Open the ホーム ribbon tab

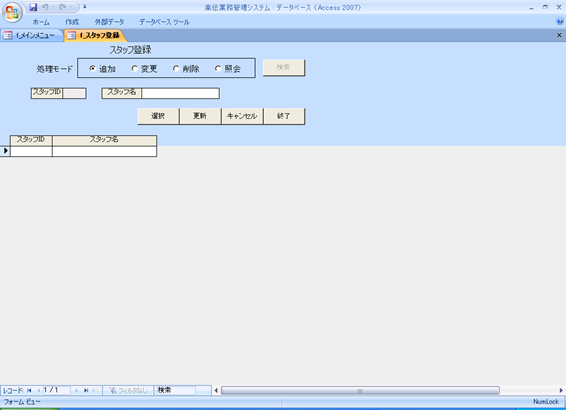pyautogui.click(x=41, y=22)
